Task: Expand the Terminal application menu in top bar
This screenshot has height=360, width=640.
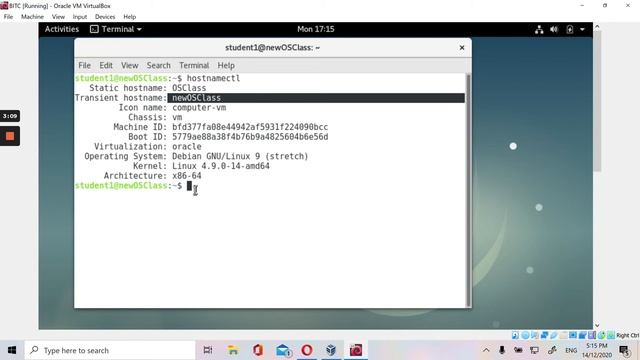Action: click(116, 29)
